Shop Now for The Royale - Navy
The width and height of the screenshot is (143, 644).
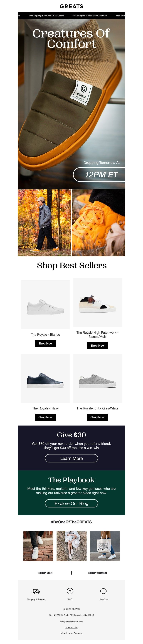click(45, 417)
